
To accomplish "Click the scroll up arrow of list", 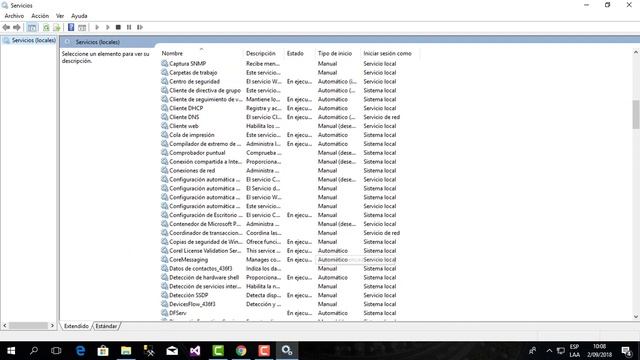I will click(x=636, y=53).
